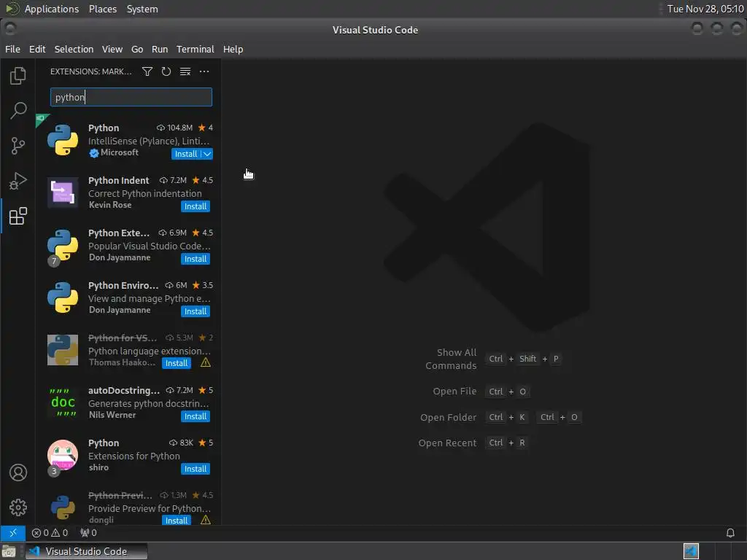Refresh the extensions list
Viewport: 747px width, 560px height.
pos(166,71)
